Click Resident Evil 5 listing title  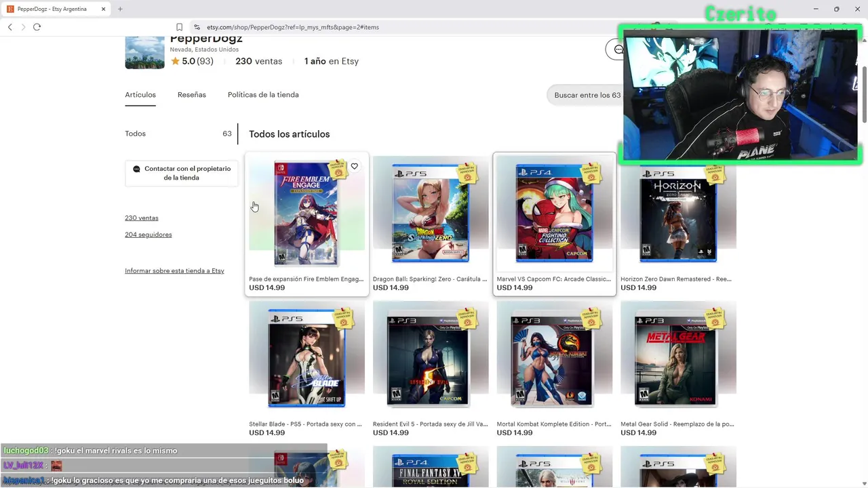(x=430, y=424)
